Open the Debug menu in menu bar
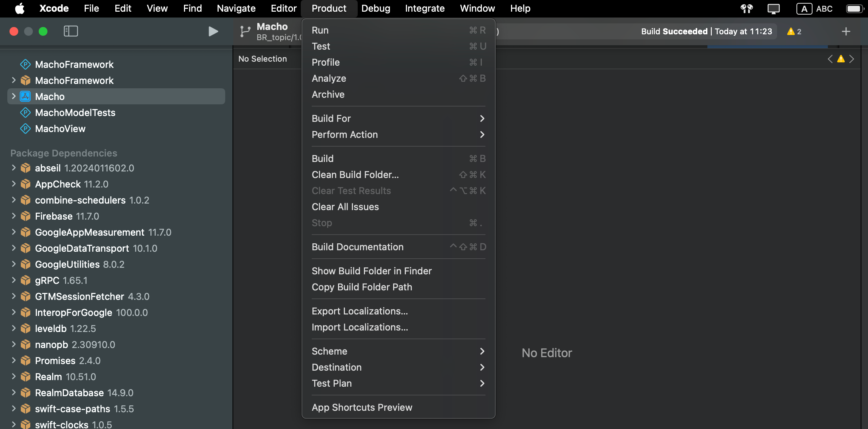Viewport: 868px width, 429px height. 375,8
